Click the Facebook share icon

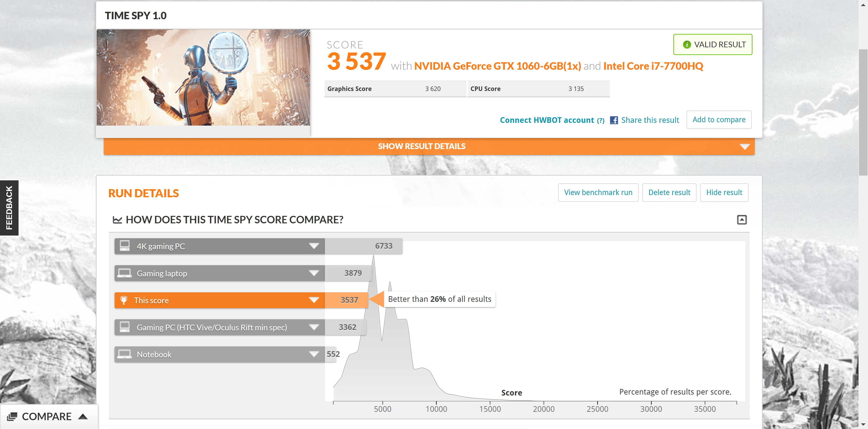pyautogui.click(x=614, y=120)
